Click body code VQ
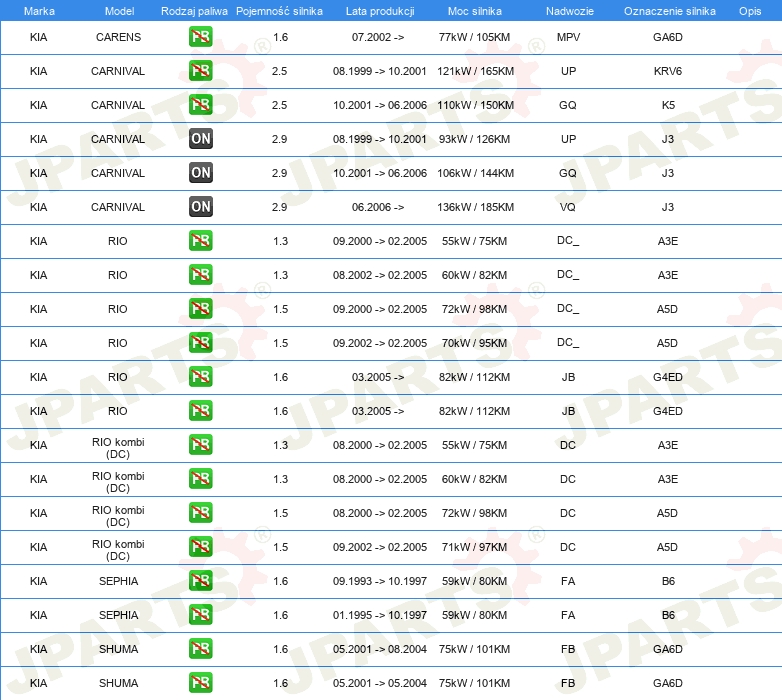Viewport: 782px width, 700px height. [568, 206]
